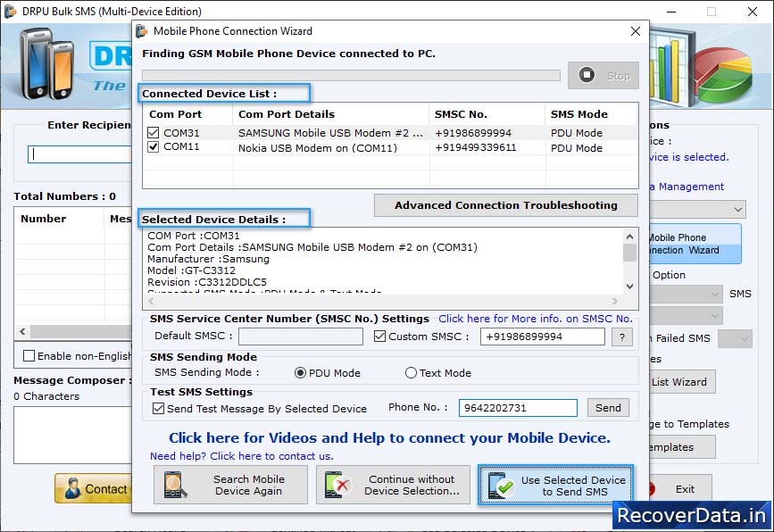Click the device search progress bar
Viewport: 774px width, 532px height.
351,76
